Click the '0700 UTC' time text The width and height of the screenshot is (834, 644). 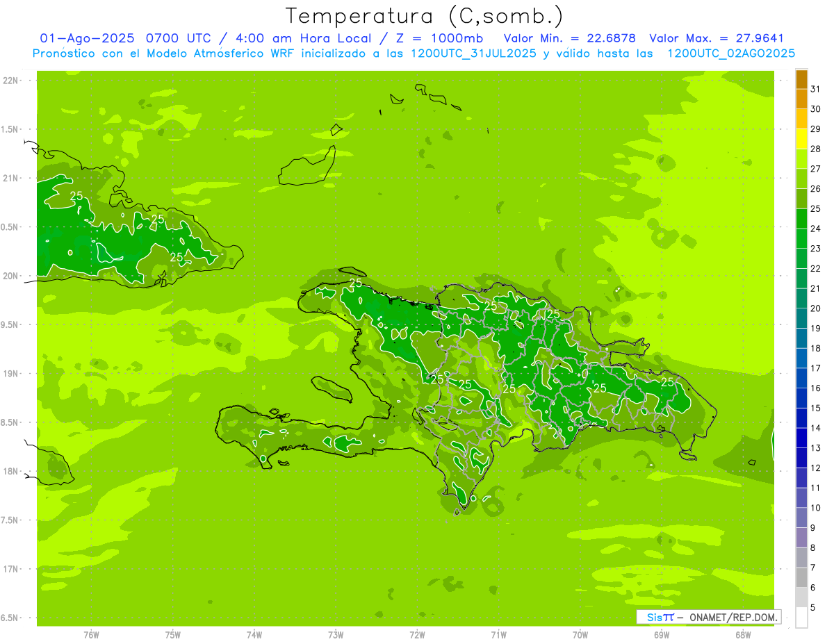tap(181, 38)
